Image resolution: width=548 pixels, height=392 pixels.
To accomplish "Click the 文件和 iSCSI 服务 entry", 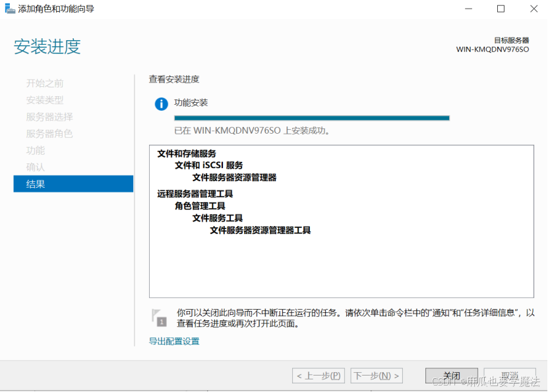I will pyautogui.click(x=208, y=165).
